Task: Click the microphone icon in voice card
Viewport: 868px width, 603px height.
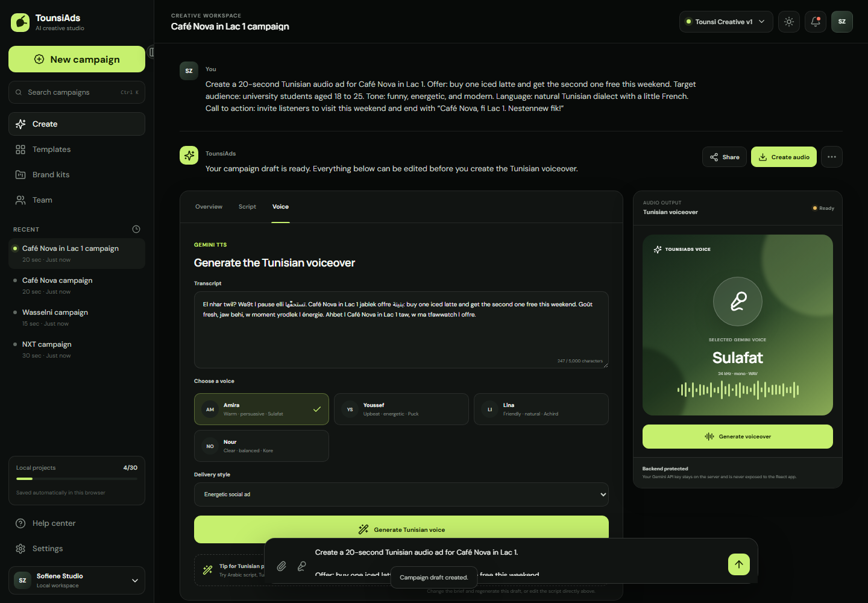Action: point(738,301)
